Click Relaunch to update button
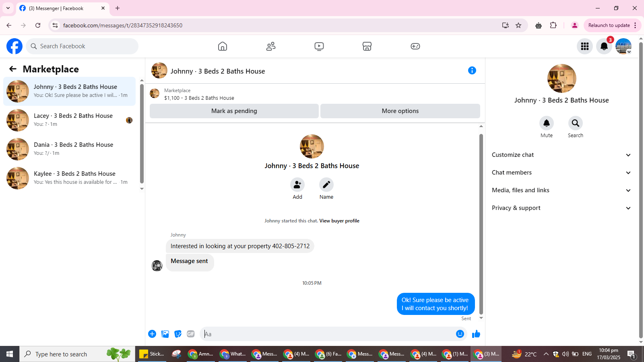Viewport: 644px width, 362px height. 609,25
